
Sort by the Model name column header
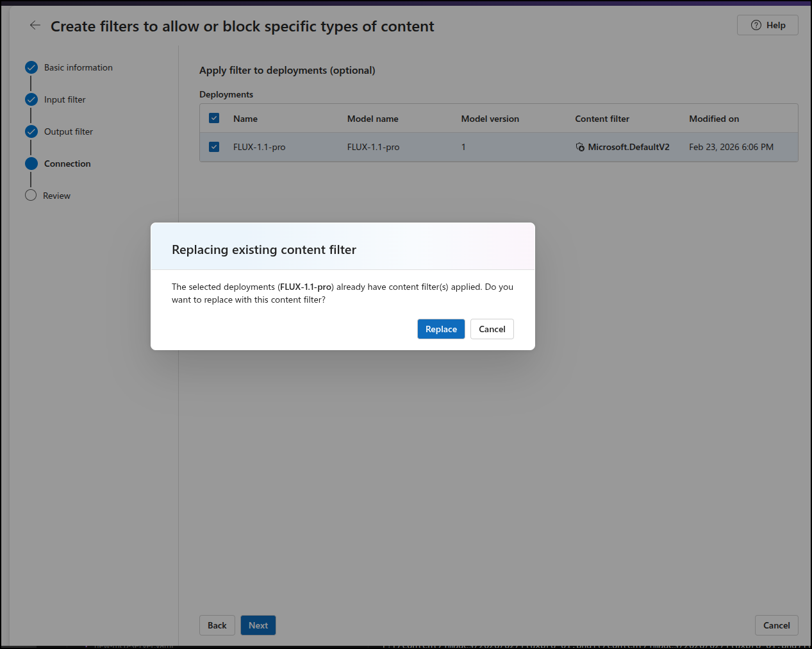coord(372,119)
